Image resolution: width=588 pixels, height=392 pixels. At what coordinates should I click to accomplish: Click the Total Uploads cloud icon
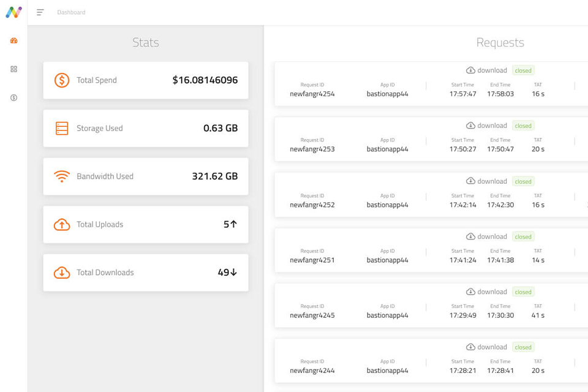click(x=62, y=225)
